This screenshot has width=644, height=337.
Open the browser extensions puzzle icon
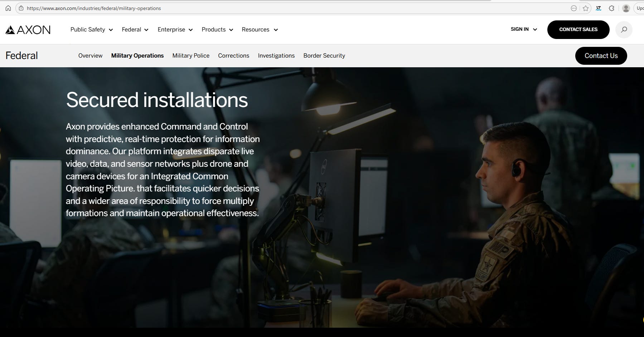[611, 8]
